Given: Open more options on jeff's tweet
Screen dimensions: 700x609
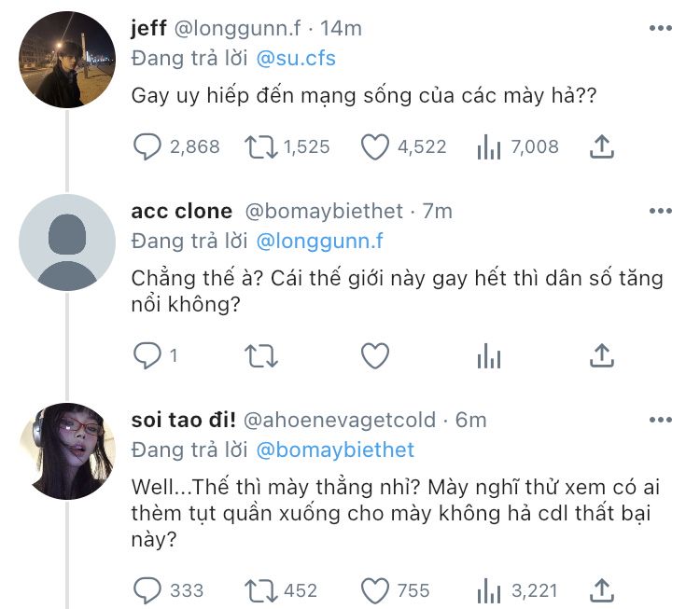Looking at the screenshot, I should point(660,29).
